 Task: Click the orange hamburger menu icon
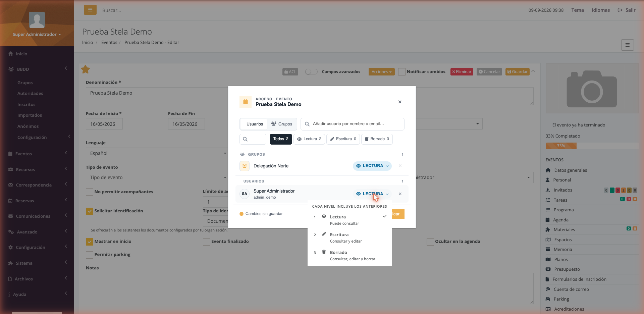point(90,10)
